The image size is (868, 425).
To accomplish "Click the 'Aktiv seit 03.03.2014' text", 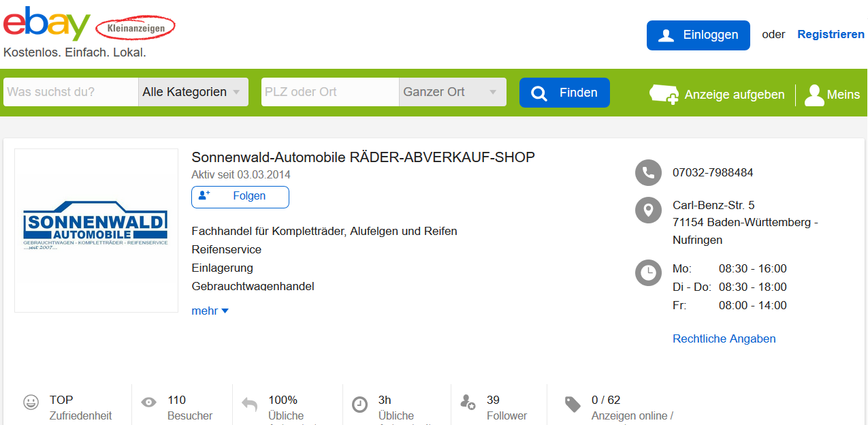I will coord(241,175).
